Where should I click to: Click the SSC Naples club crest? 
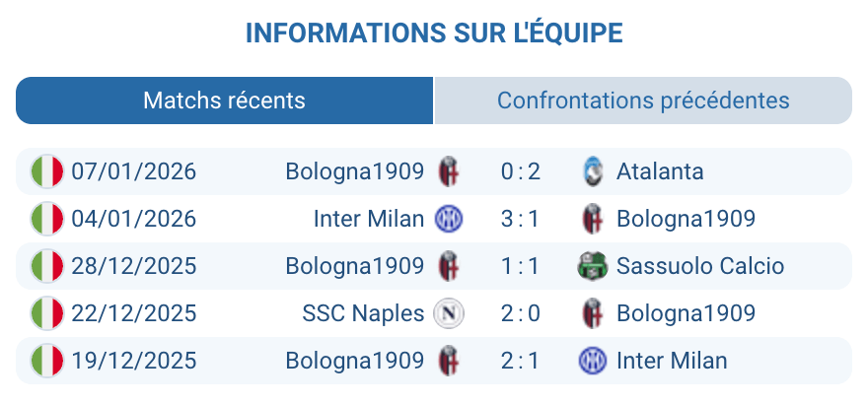point(449,313)
